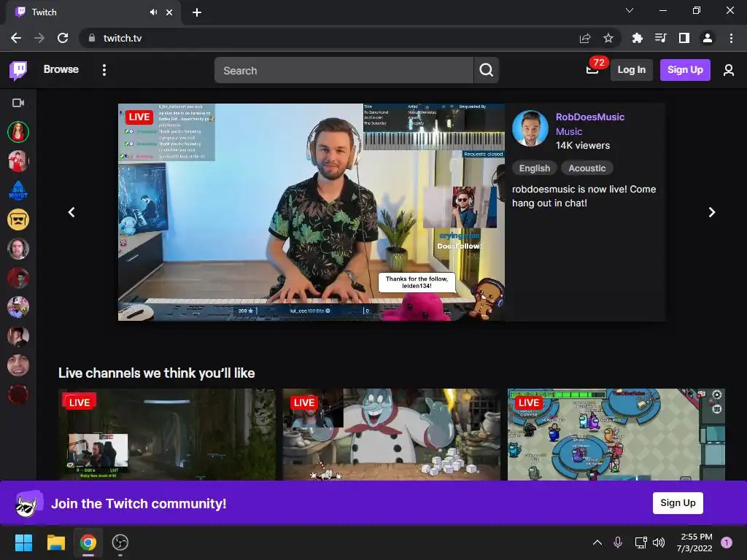Select the English tag
This screenshot has width=747, height=560.
point(535,168)
